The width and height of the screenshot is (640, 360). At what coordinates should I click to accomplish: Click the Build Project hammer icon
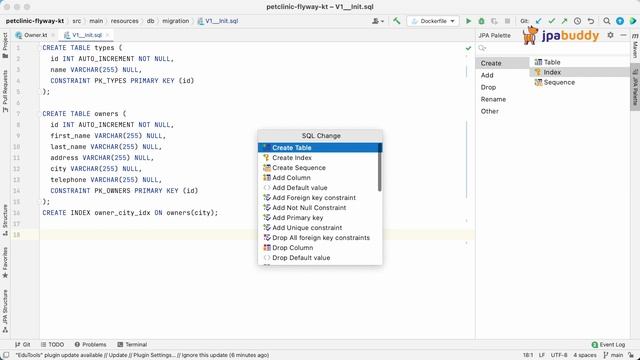click(396, 21)
